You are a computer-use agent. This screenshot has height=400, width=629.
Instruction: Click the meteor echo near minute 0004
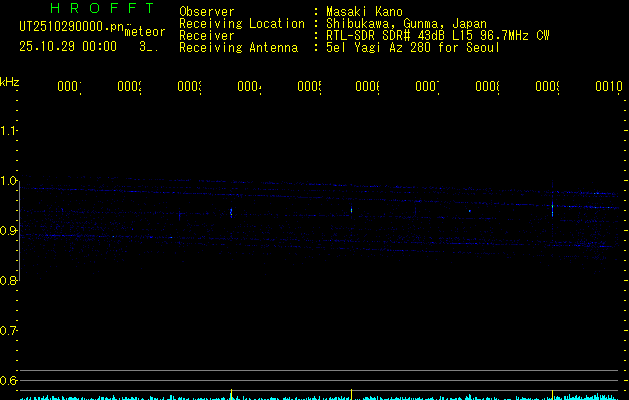[231, 213]
